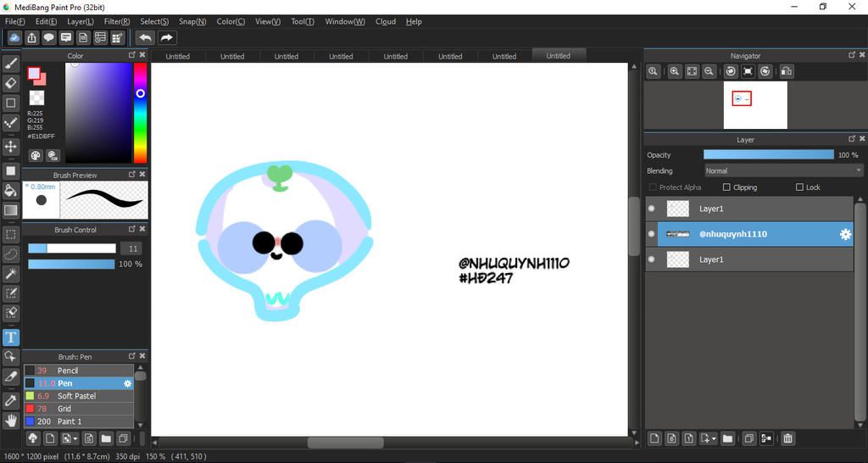This screenshot has width=868, height=463.
Task: Click the Navigator zoom in icon
Action: (x=674, y=71)
